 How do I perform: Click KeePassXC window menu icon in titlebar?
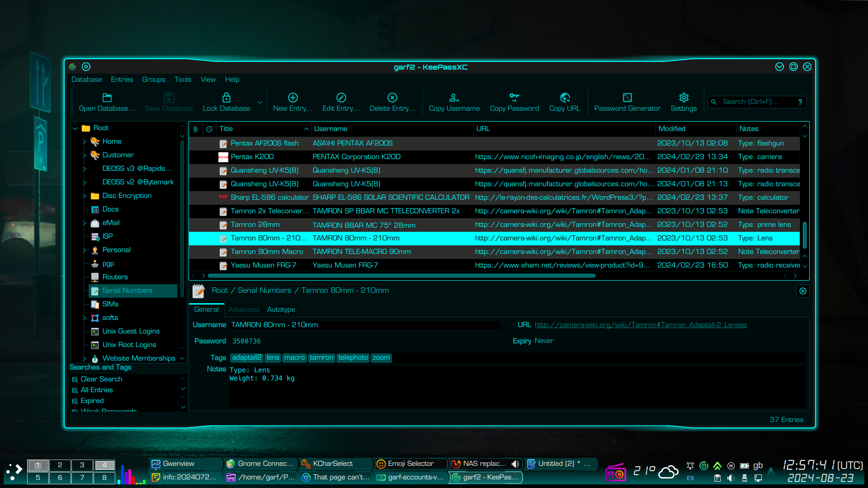point(72,67)
